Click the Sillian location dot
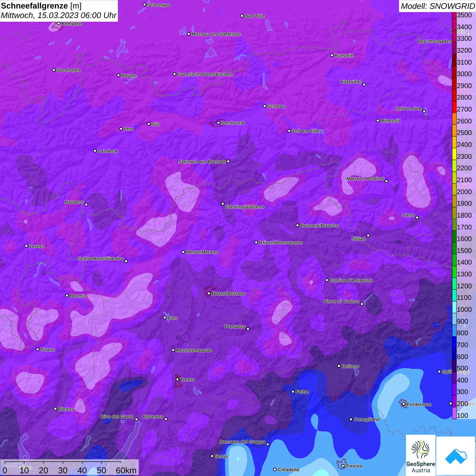Screen dimensions: 476x476 (x=368, y=235)
